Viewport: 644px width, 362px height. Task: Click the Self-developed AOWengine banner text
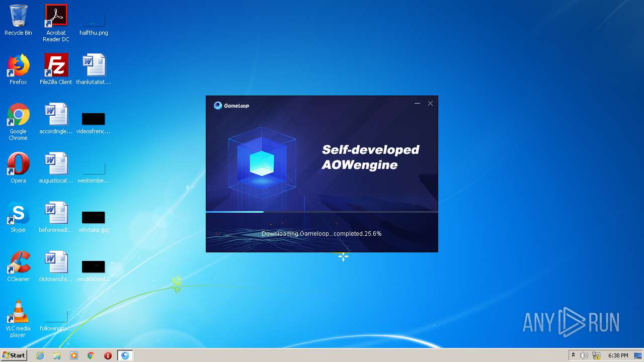coord(370,157)
